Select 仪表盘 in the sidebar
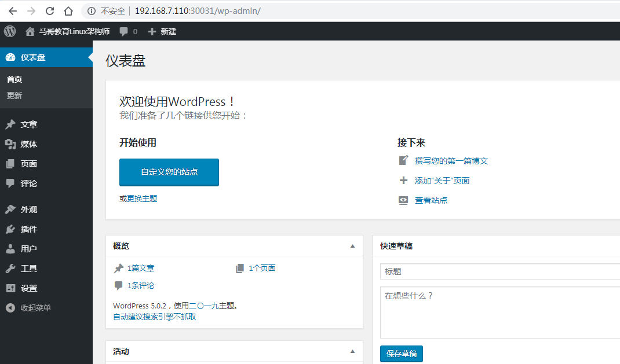 coord(46,57)
